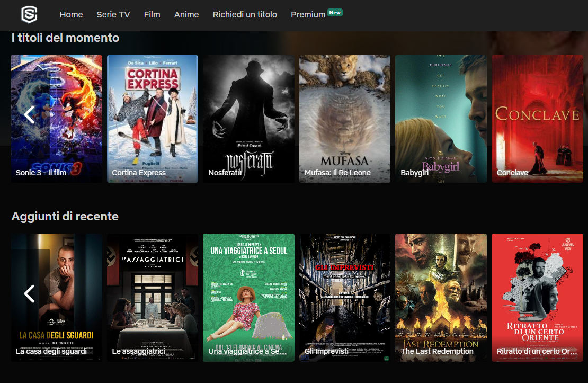Select The Last Redemption poster
The height and width of the screenshot is (384, 588).
441,297
